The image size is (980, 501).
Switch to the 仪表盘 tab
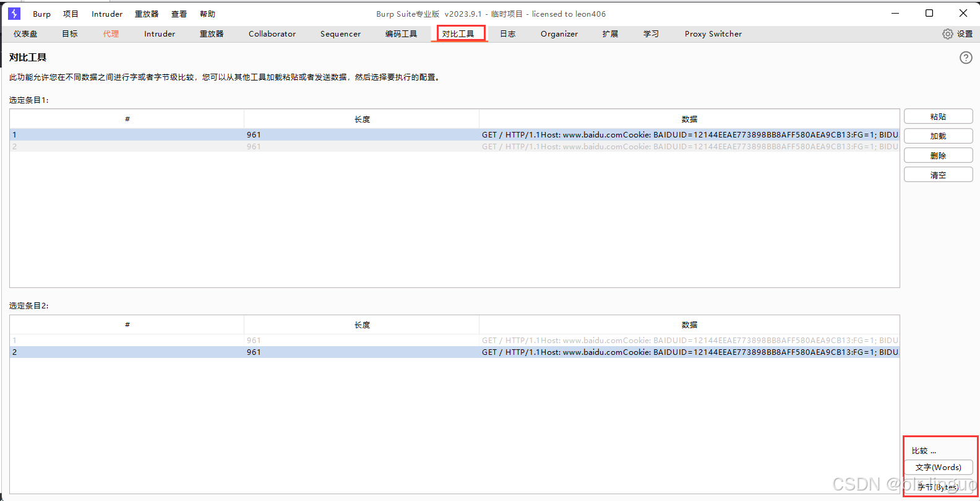coord(25,34)
